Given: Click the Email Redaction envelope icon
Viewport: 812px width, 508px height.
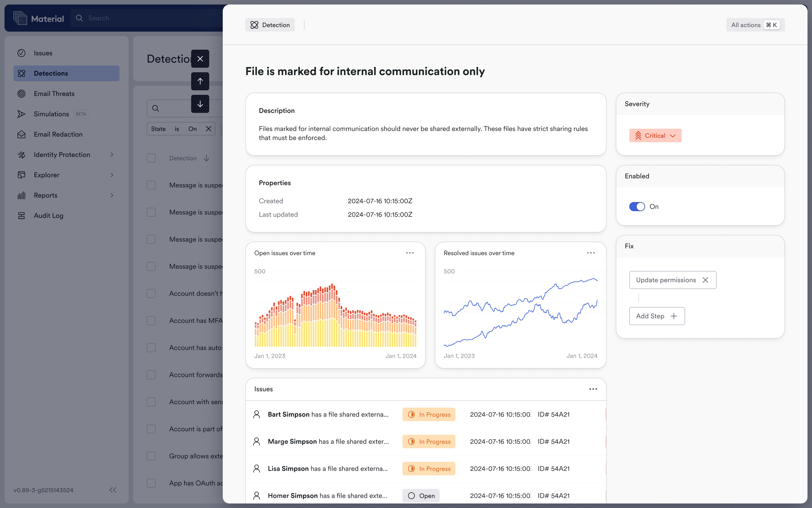Looking at the screenshot, I should [x=21, y=134].
